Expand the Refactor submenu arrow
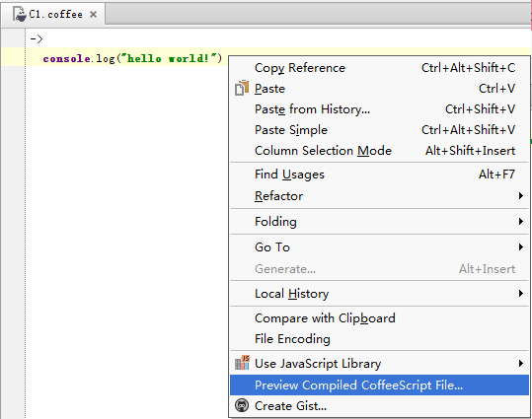This screenshot has height=419, width=532. coord(521,195)
